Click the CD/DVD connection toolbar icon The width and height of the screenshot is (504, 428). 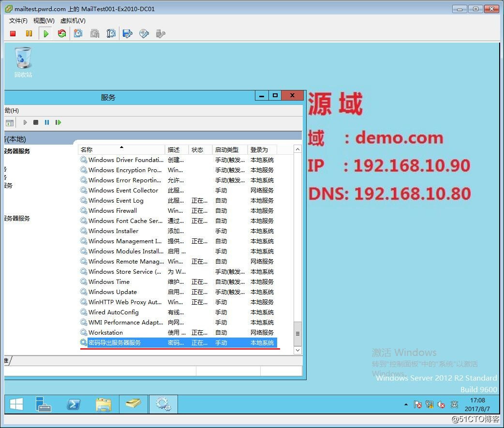144,33
